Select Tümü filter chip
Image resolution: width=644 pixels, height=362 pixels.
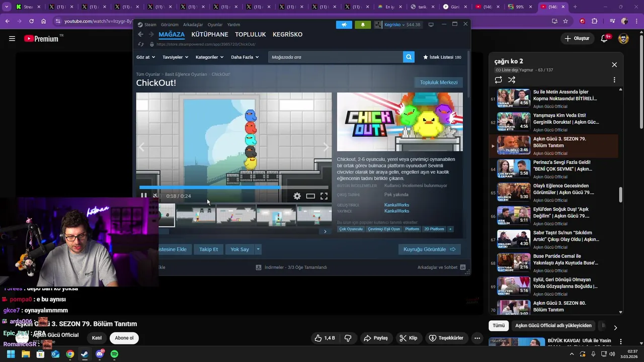[x=499, y=326]
